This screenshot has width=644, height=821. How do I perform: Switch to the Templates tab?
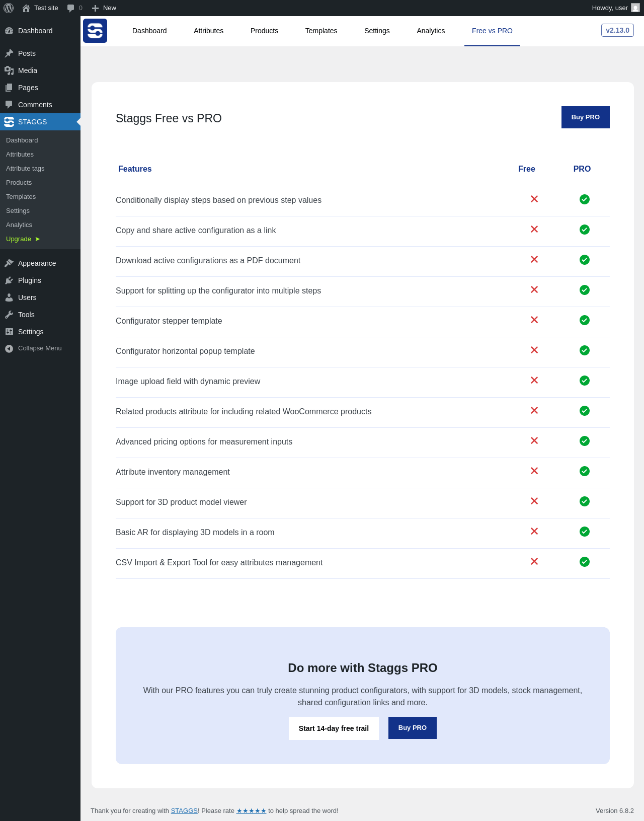tap(321, 31)
